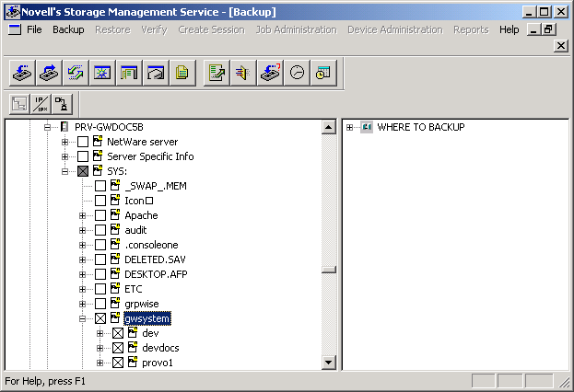
Task: Click the document icon left of File menu
Action: [x=15, y=29]
